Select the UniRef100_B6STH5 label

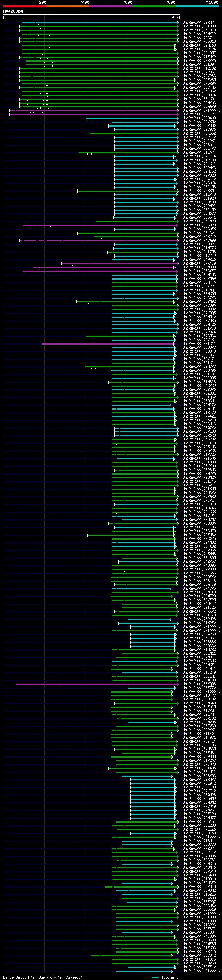[199, 88]
